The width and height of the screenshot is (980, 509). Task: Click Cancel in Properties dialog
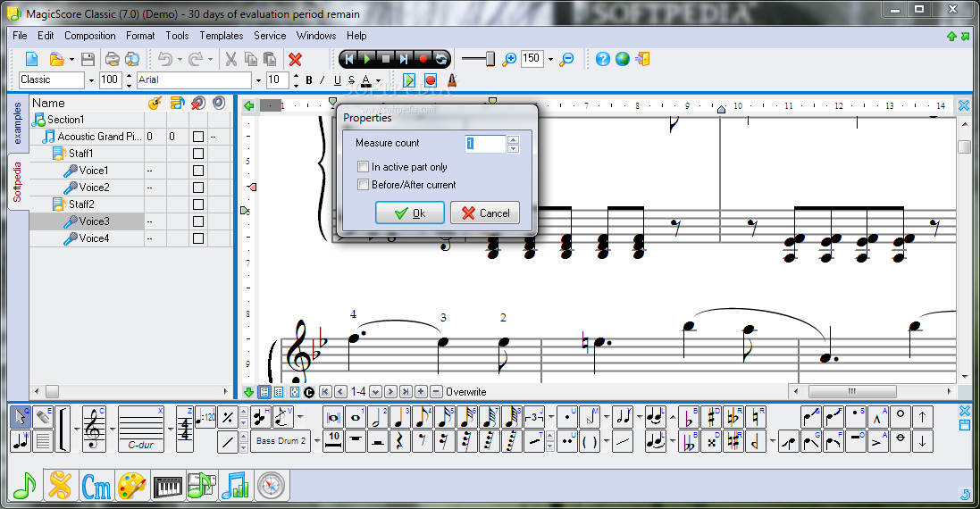[486, 213]
